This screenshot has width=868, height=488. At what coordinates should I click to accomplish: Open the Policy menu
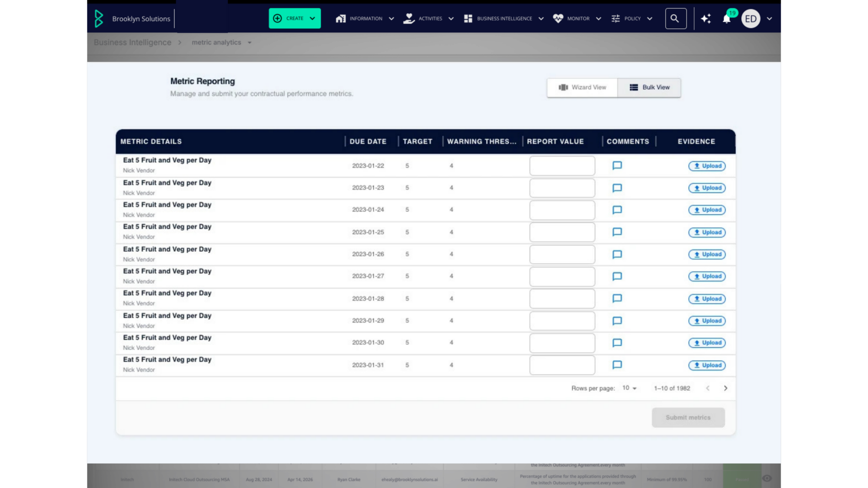coord(632,19)
